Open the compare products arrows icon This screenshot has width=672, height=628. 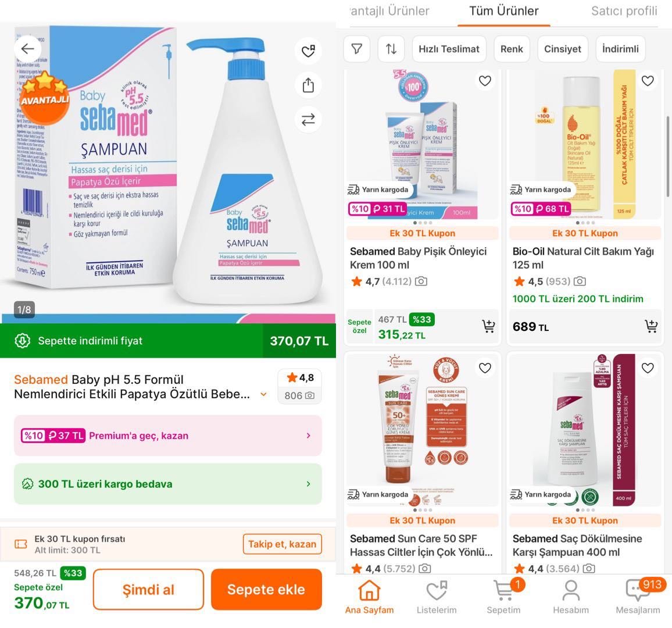pos(308,119)
